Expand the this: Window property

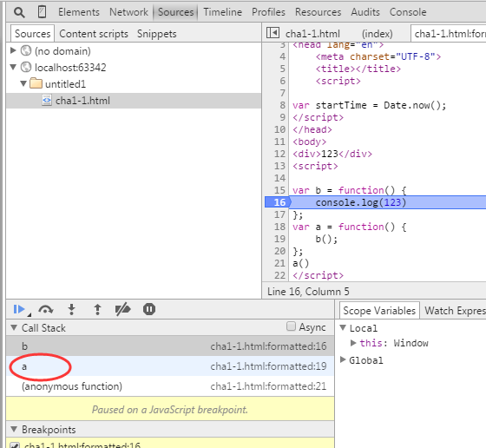pyautogui.click(x=353, y=343)
